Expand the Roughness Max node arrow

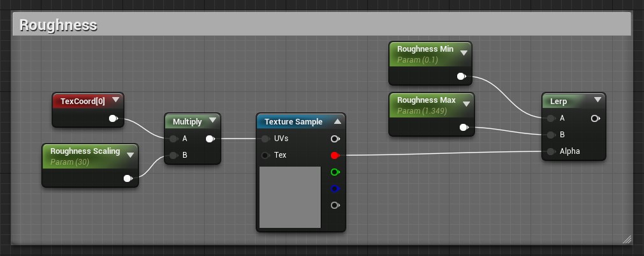click(x=467, y=104)
